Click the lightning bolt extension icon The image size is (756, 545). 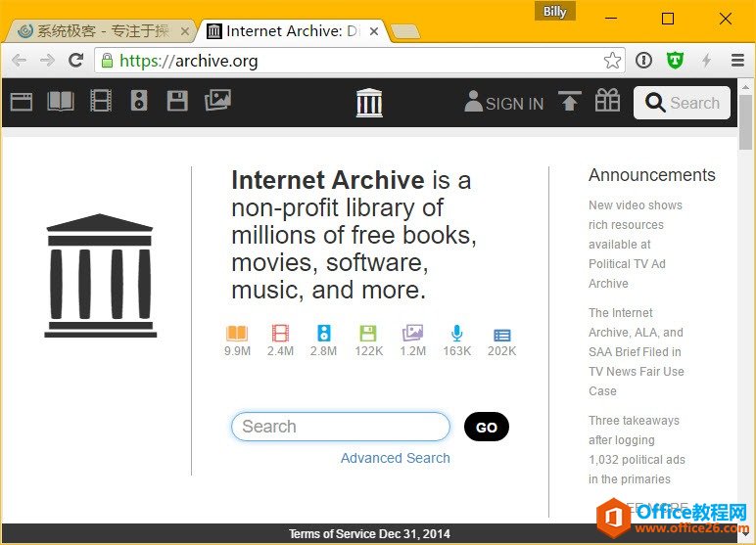pyautogui.click(x=706, y=61)
